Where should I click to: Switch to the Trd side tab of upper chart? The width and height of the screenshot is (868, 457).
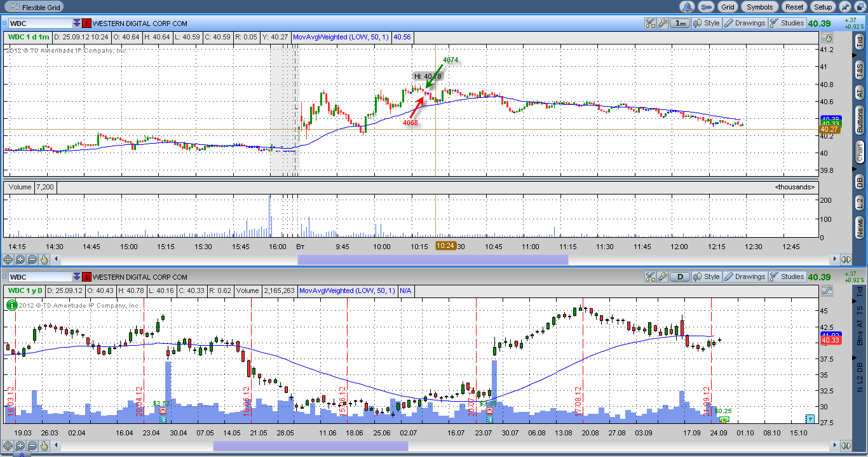click(x=860, y=41)
